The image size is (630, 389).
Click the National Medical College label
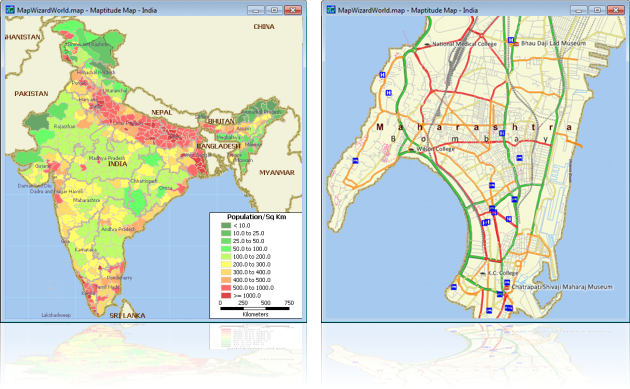click(464, 44)
